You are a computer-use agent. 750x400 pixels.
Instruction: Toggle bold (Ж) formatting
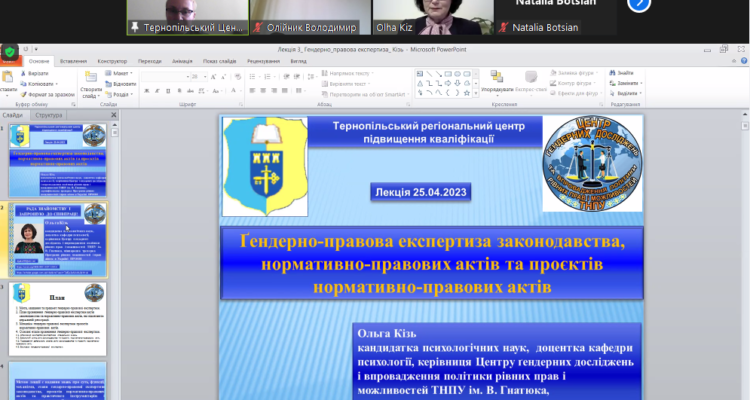[146, 90]
